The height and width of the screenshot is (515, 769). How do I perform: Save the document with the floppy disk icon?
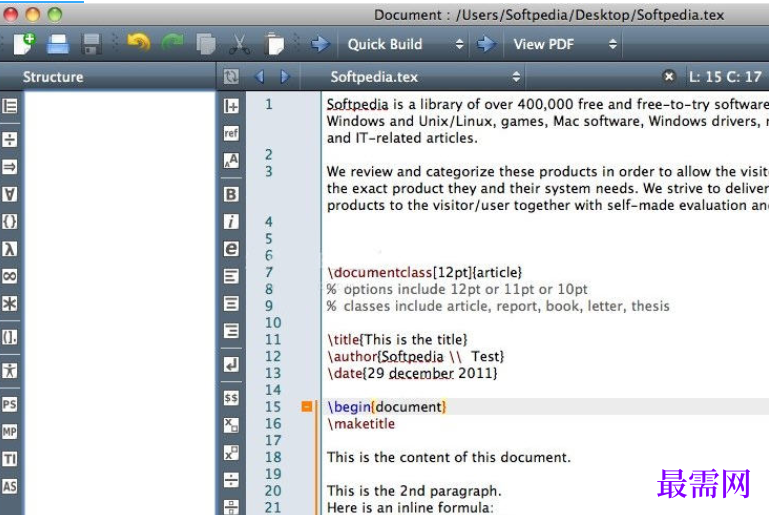point(91,44)
